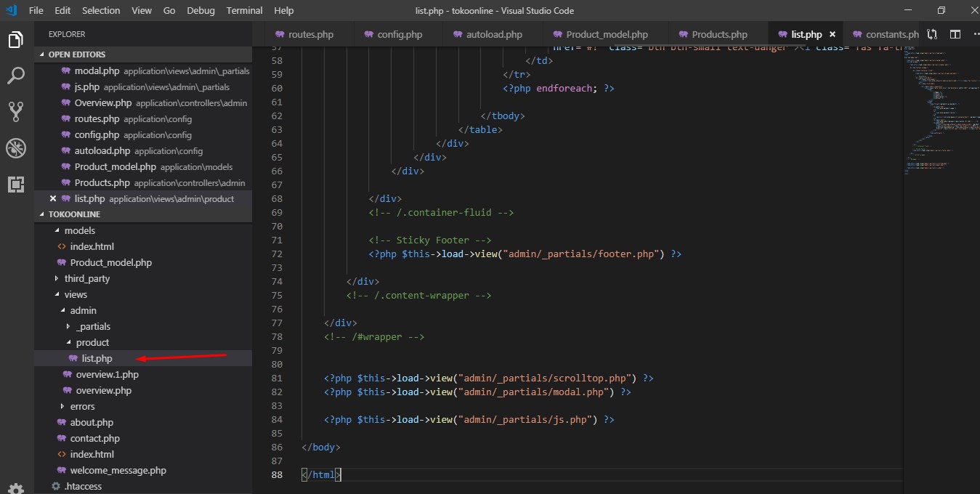Click the Synchronize Changes icon near the tabs
Image resolution: width=980 pixels, height=494 pixels.
pos(933,33)
